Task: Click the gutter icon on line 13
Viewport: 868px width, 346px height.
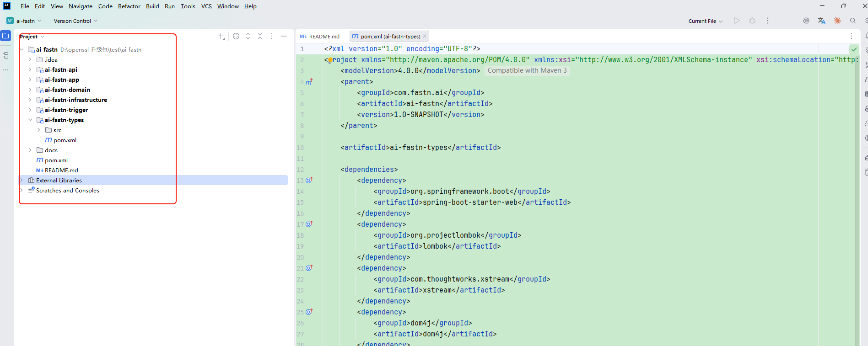Action: pos(309,180)
